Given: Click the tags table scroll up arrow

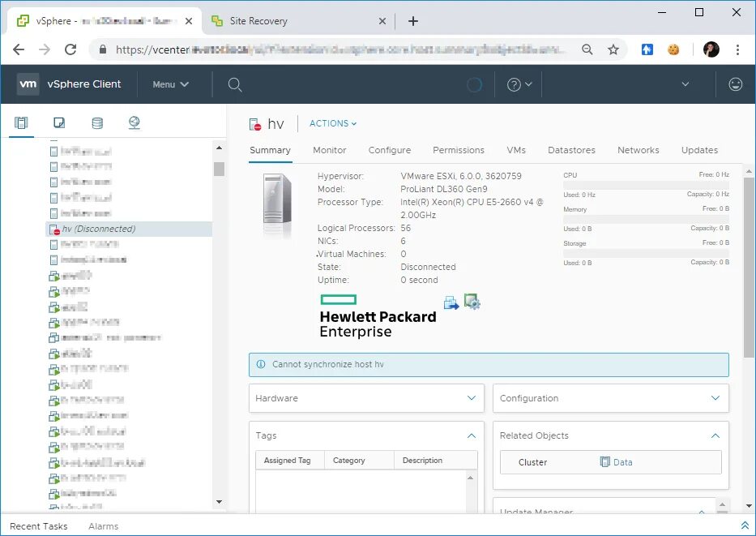Looking at the screenshot, I should pyautogui.click(x=470, y=478).
